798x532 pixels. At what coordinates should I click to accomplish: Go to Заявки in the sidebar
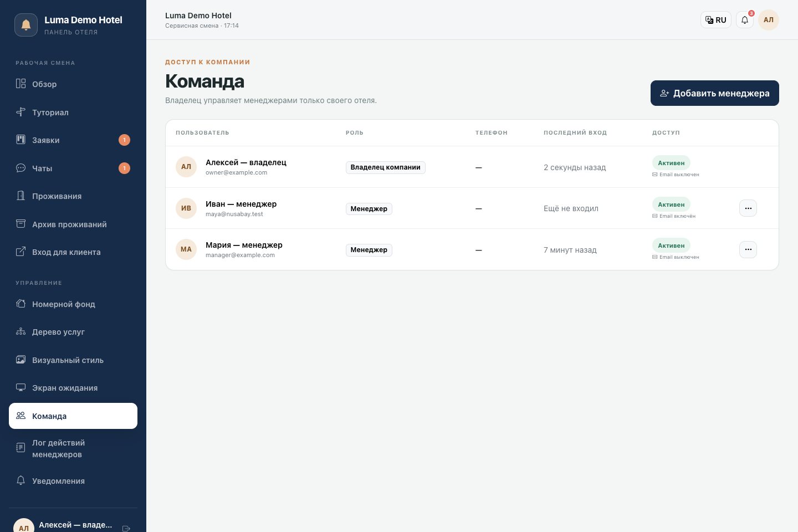73,140
